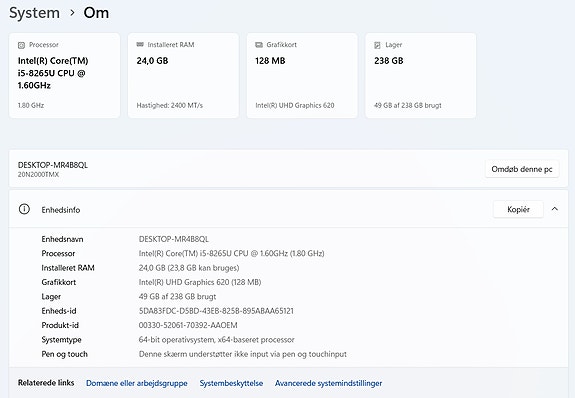Viewport: 575px width, 398px height.
Task: Click the Enheds-id field label
Action: [59, 311]
